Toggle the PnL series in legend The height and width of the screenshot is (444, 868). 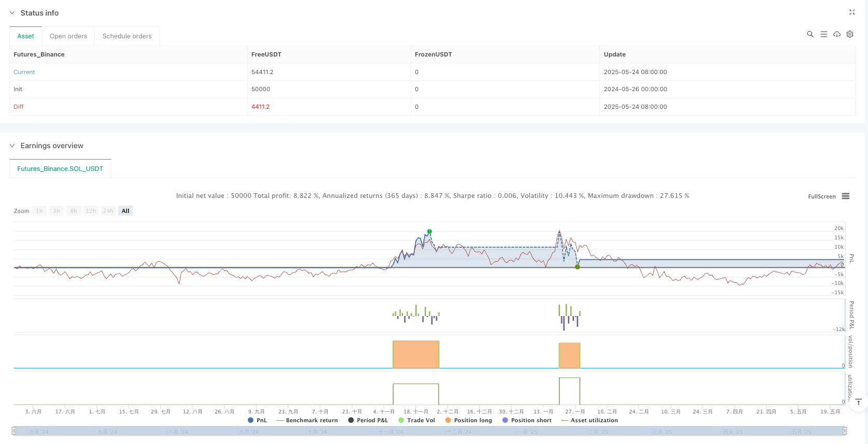pos(258,420)
